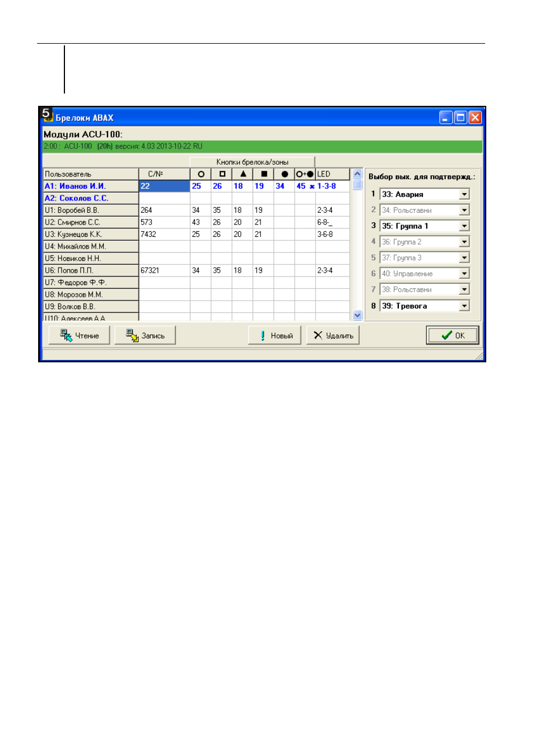This screenshot has height=756, width=535.
Task: Close the Брелоки ABAX window
Action: 475,117
